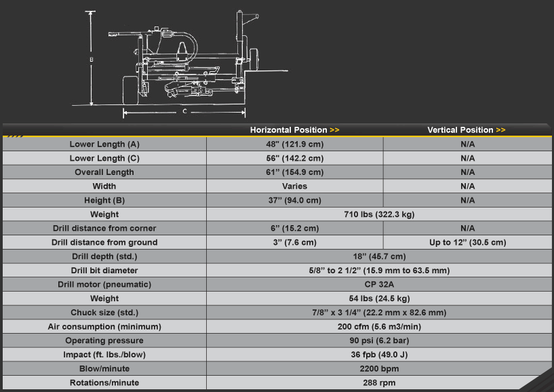
Task: Select the N/A cell in Lower Length (C) row
Action: (467, 158)
